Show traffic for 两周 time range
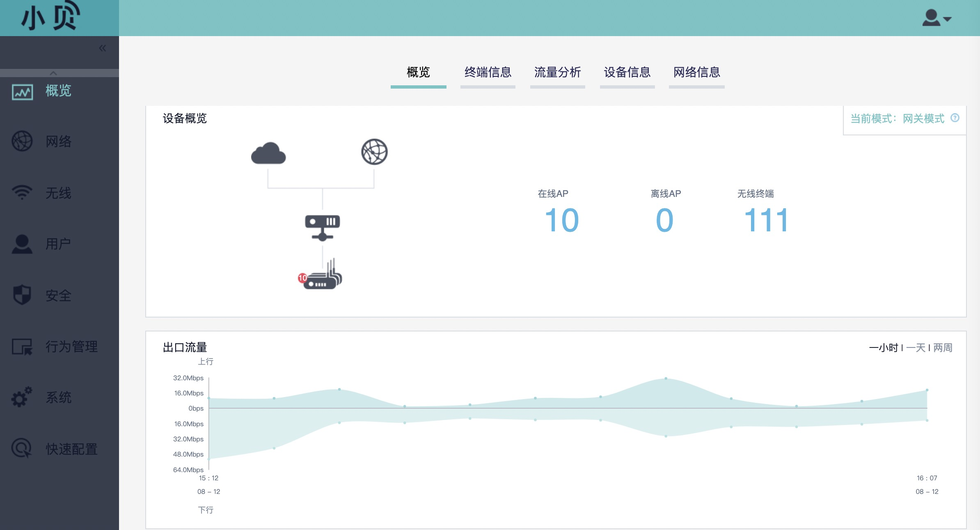The width and height of the screenshot is (980, 530). pos(943,348)
